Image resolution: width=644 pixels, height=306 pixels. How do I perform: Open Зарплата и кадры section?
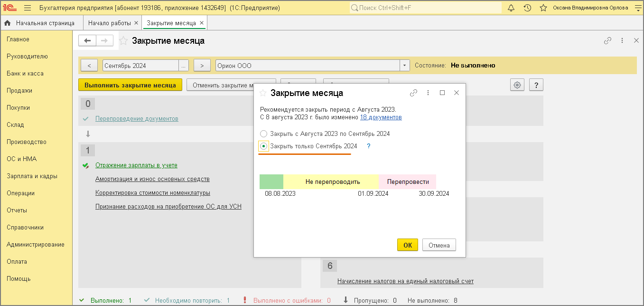[x=32, y=176]
